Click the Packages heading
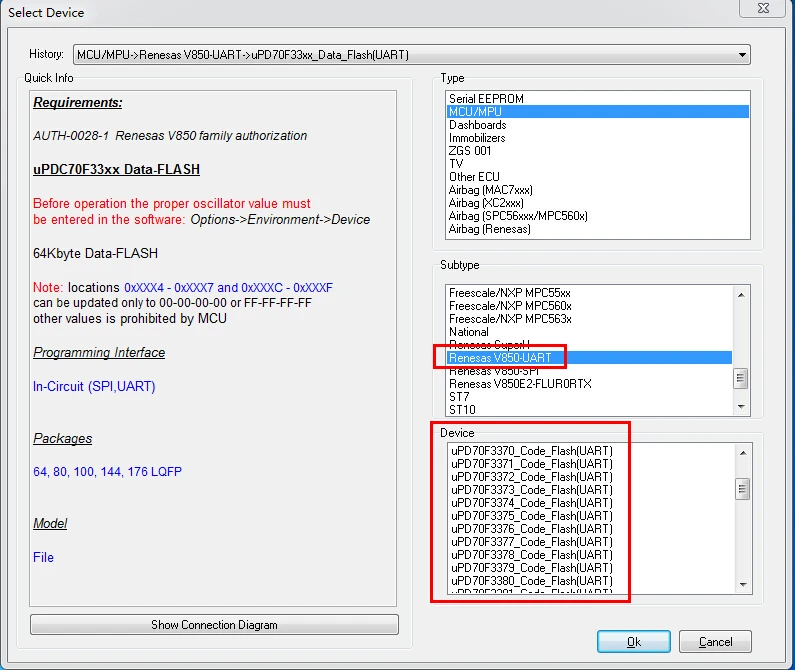The image size is (795, 670). click(x=62, y=438)
